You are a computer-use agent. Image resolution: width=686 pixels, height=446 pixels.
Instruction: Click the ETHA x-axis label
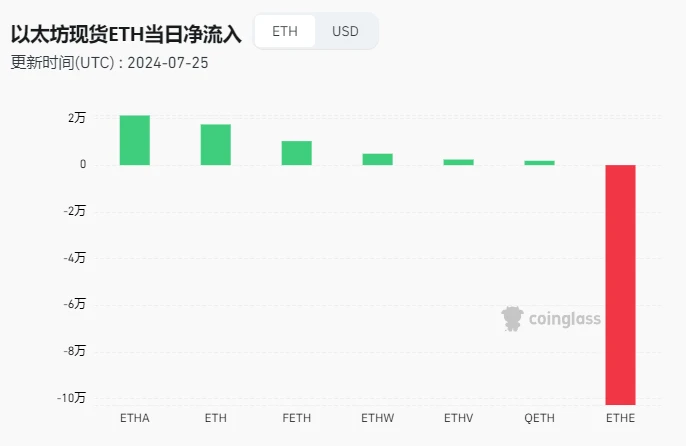click(x=135, y=417)
